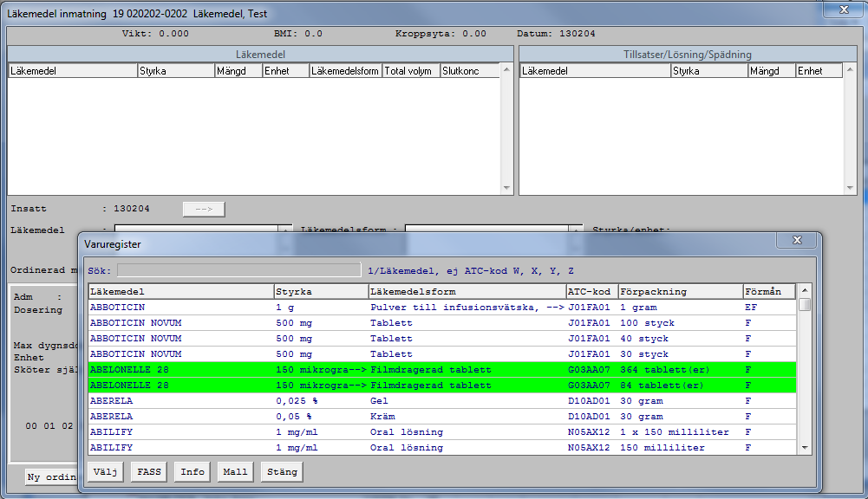Select ABERELA 0,025 % Gel row
The width and height of the screenshot is (868, 499).
(x=441, y=400)
